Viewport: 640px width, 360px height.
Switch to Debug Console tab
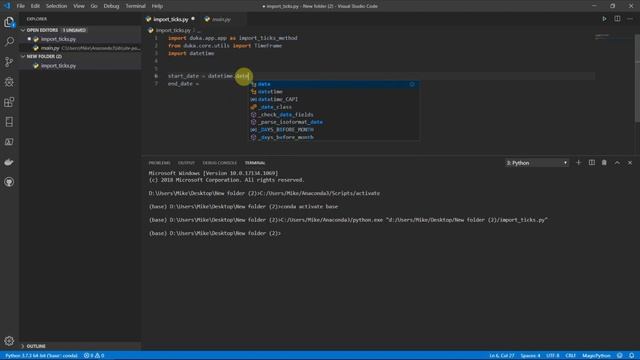coord(220,163)
